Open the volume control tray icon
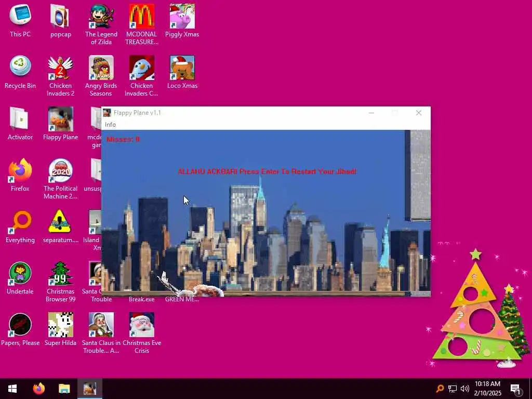 pos(465,389)
